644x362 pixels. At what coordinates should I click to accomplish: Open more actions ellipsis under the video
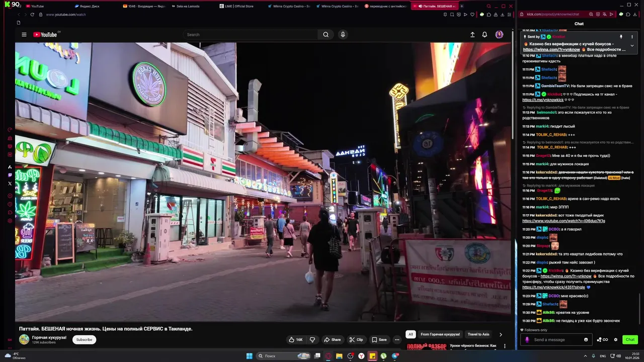click(x=397, y=340)
